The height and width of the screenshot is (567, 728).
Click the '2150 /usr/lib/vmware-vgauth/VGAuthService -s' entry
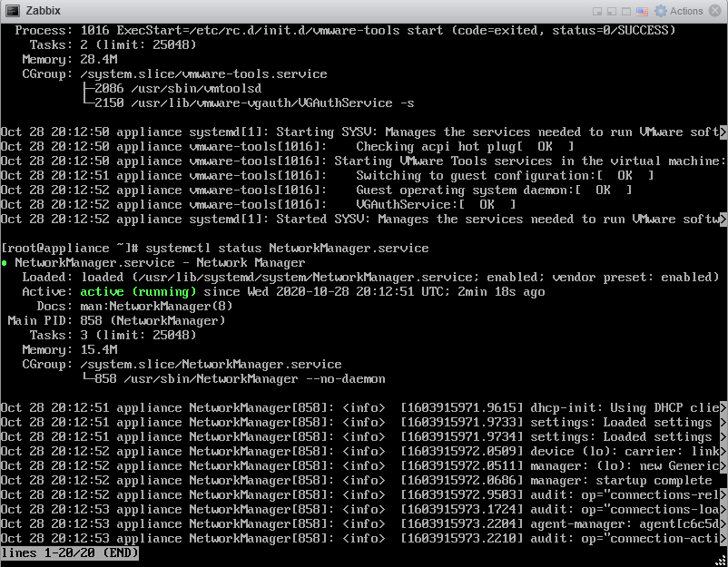click(254, 103)
